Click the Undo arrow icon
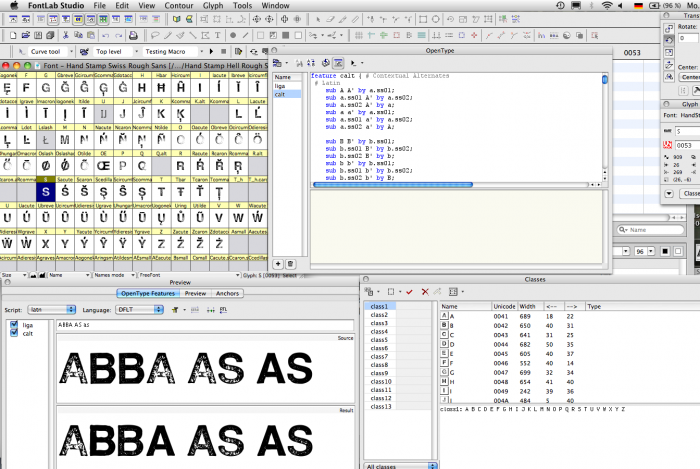The height and width of the screenshot is (469, 700). point(105,35)
